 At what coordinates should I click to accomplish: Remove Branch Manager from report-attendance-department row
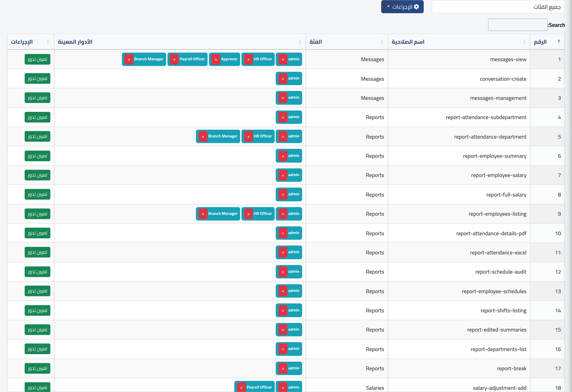[x=203, y=137]
